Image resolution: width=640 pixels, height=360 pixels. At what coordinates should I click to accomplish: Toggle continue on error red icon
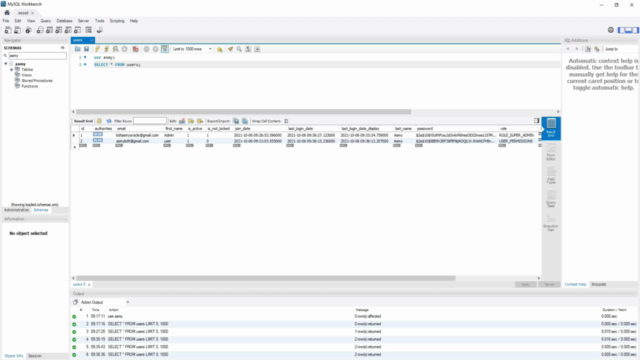(x=136, y=49)
